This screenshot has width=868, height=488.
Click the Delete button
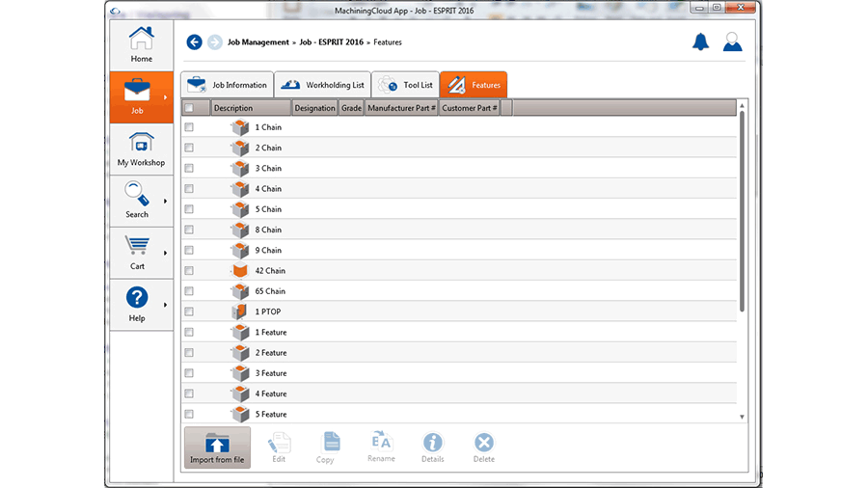(x=484, y=447)
